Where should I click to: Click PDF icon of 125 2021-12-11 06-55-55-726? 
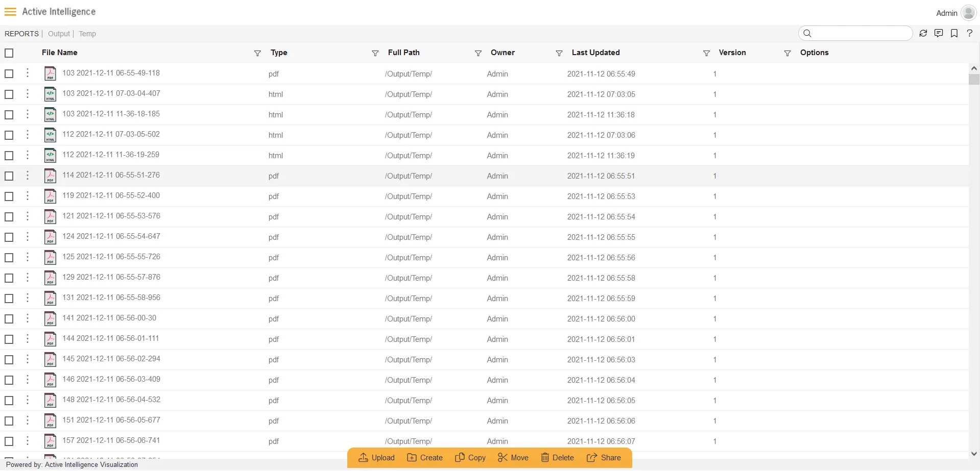50,257
